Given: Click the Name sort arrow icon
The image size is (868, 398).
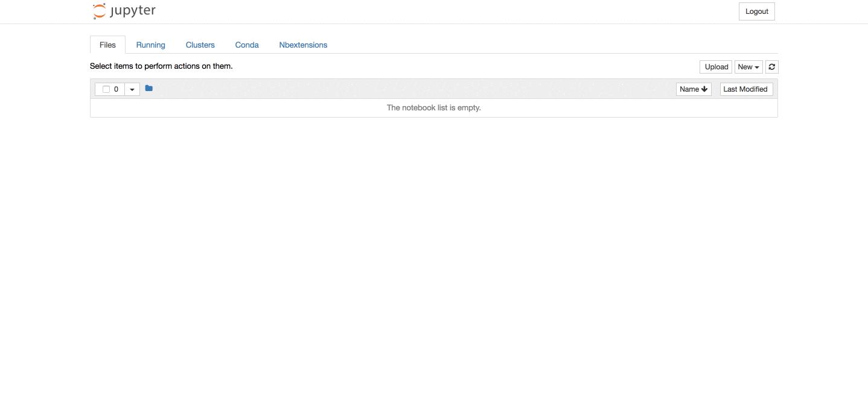Looking at the screenshot, I should click(704, 89).
